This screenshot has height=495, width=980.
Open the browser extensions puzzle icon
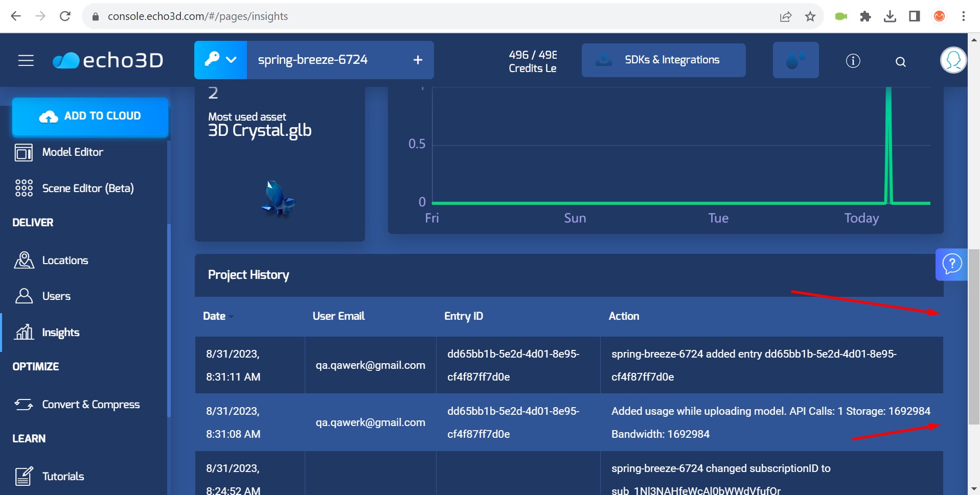(865, 16)
